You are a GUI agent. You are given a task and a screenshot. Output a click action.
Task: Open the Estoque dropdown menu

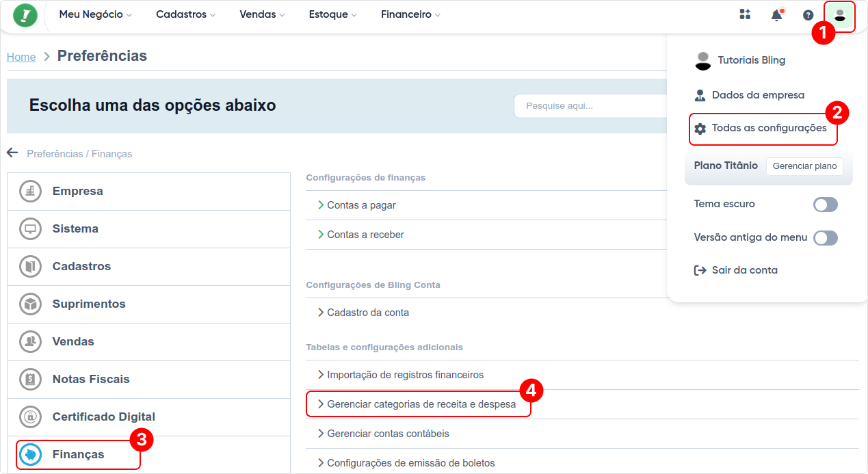pos(333,14)
